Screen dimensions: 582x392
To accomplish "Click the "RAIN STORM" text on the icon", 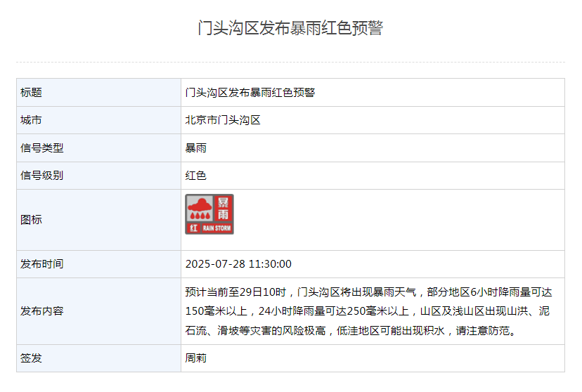I will (216, 228).
